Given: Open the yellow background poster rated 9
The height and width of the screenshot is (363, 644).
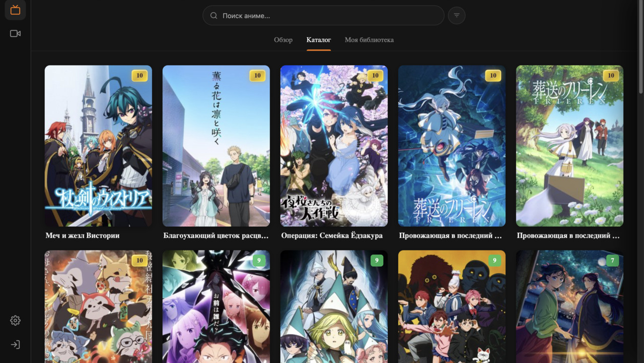Looking at the screenshot, I should [x=452, y=307].
